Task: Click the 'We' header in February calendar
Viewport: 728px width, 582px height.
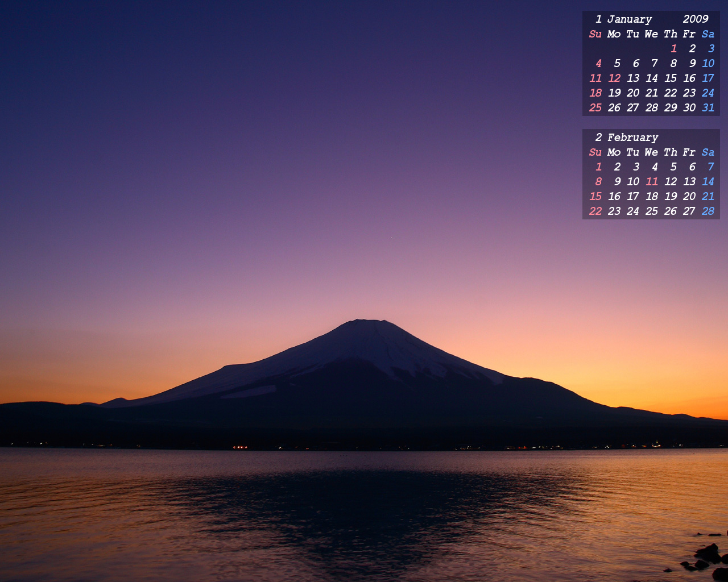Action: (x=652, y=152)
